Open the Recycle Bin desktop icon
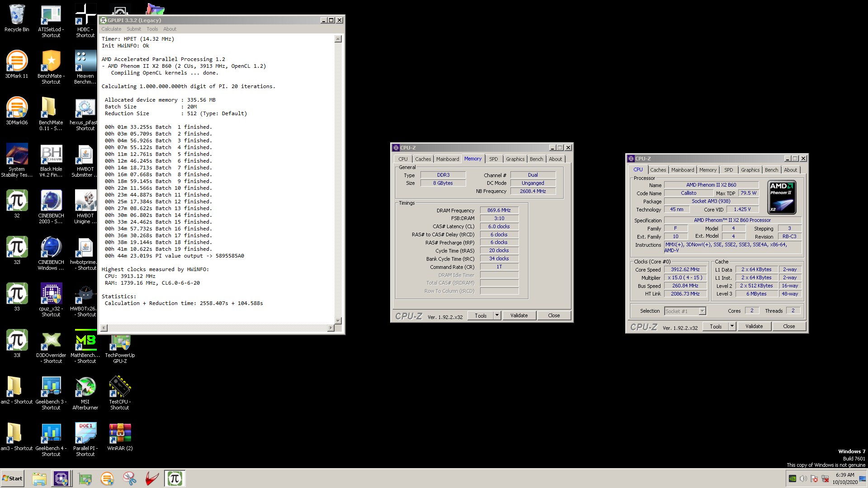Image resolution: width=868 pixels, height=488 pixels. click(x=17, y=19)
